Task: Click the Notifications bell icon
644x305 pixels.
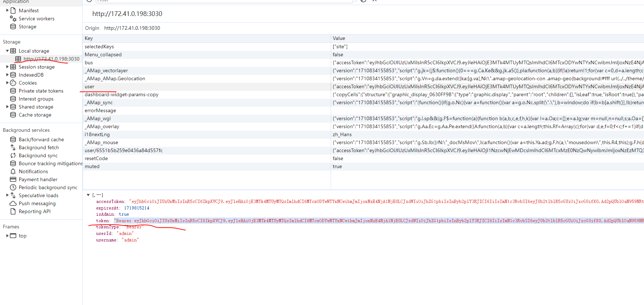Action: [13, 171]
